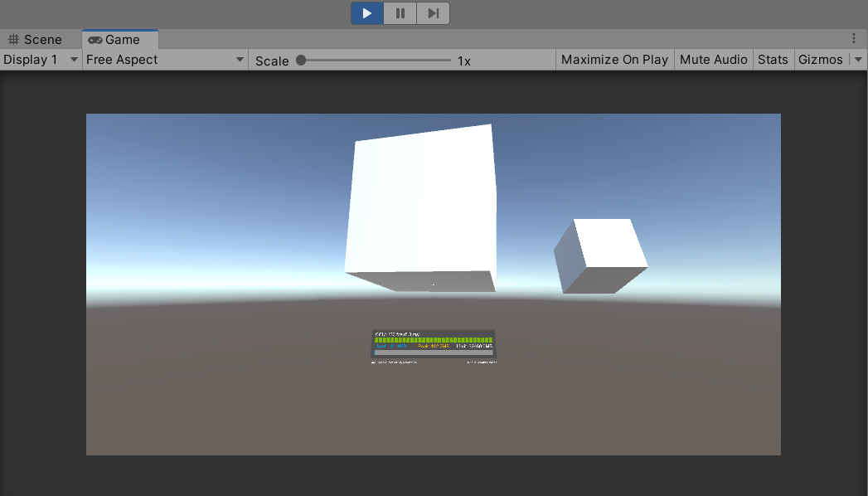Click the 1x scale value label
This screenshot has width=868, height=496.
pyautogui.click(x=464, y=61)
